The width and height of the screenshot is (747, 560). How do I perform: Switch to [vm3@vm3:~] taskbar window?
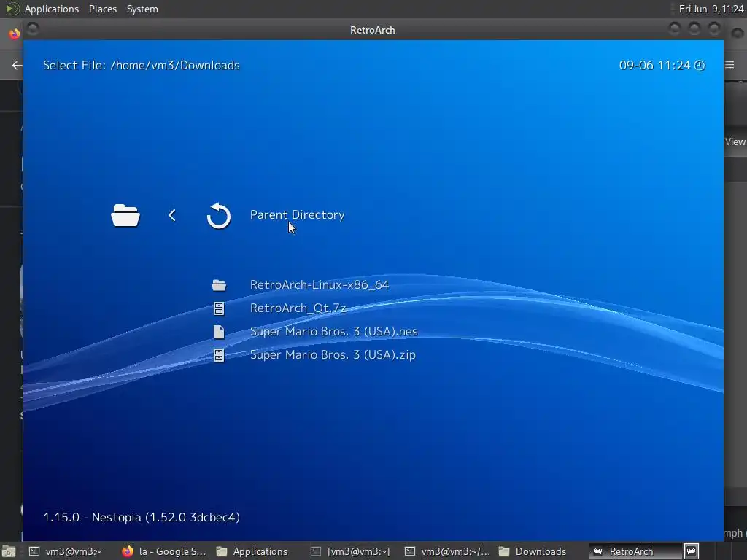(350, 551)
